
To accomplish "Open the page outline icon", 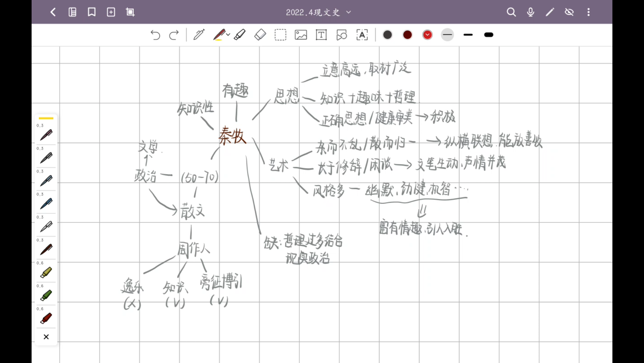I will coord(72,12).
